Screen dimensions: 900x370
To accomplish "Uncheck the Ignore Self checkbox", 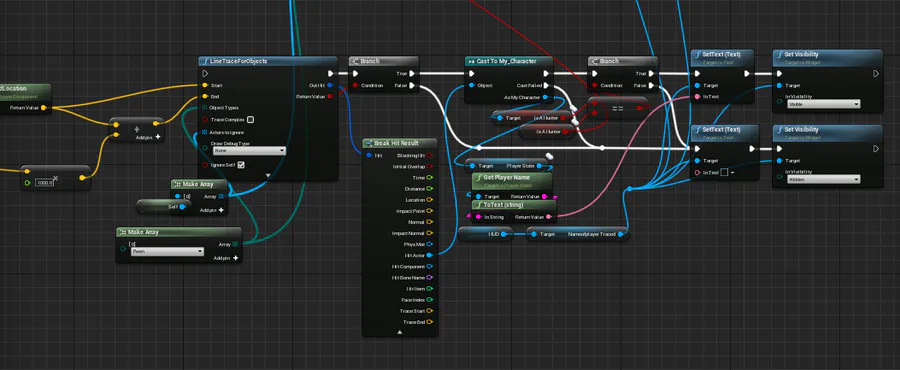I will (x=241, y=165).
